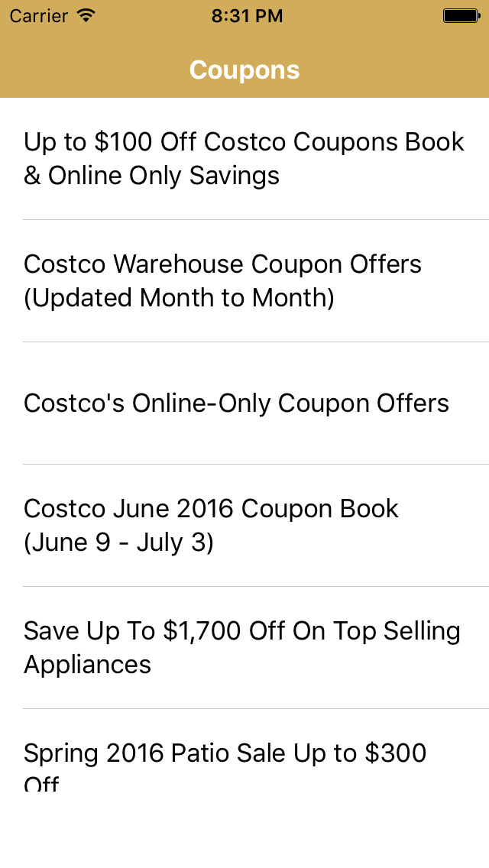Tap the Coupons header title

point(244,70)
